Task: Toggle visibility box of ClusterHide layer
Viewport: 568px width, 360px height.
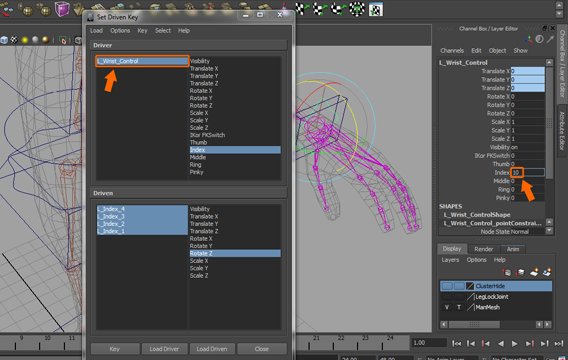Action: pos(447,286)
